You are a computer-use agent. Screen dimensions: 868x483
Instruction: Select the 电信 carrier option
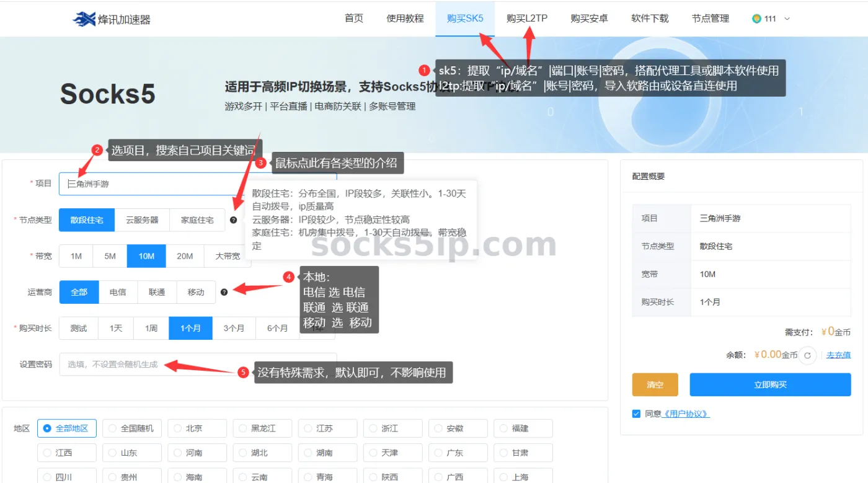118,292
